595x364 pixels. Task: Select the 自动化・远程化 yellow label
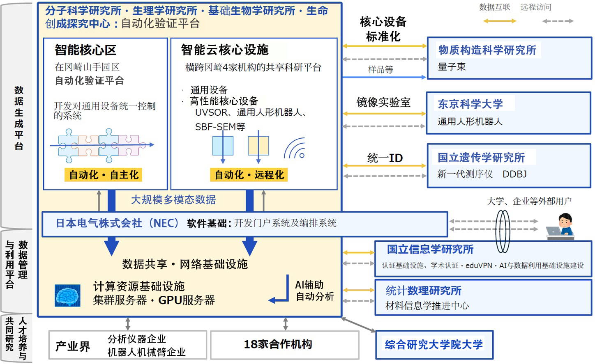tap(249, 175)
